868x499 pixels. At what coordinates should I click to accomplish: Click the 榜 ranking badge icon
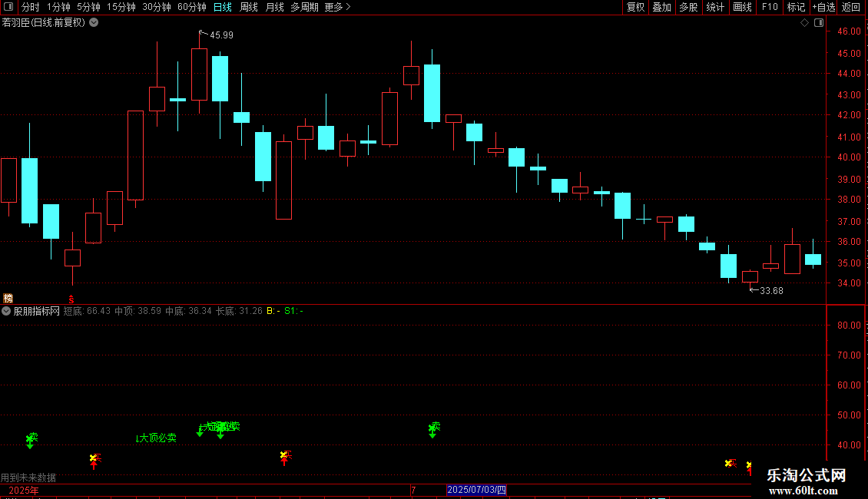[8, 298]
